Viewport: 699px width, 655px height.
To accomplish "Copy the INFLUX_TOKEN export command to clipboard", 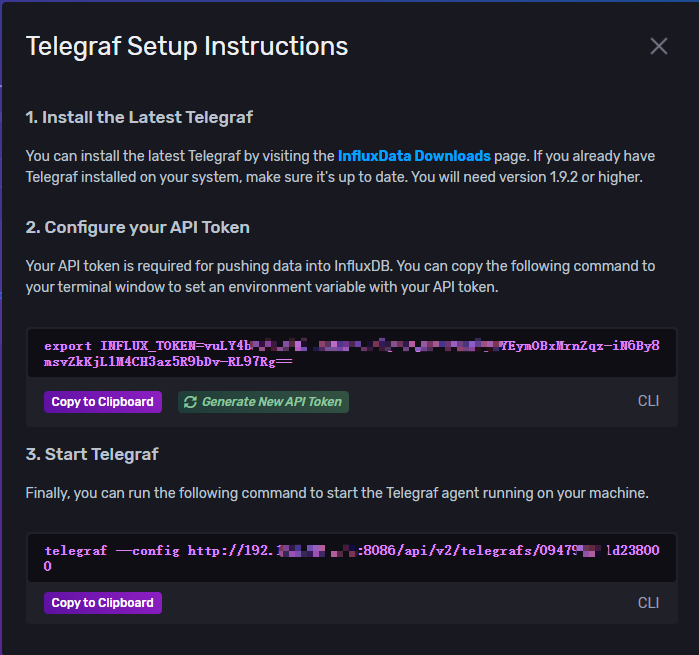I will 103,402.
